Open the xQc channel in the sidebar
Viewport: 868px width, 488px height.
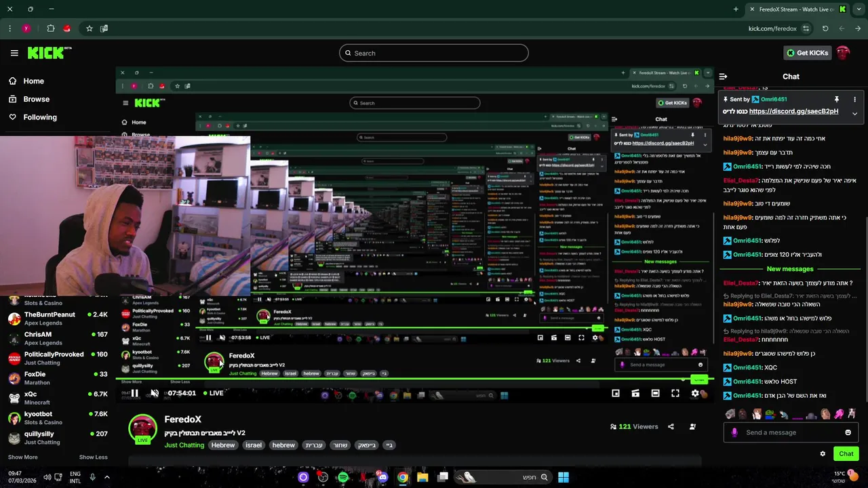pyautogui.click(x=57, y=398)
